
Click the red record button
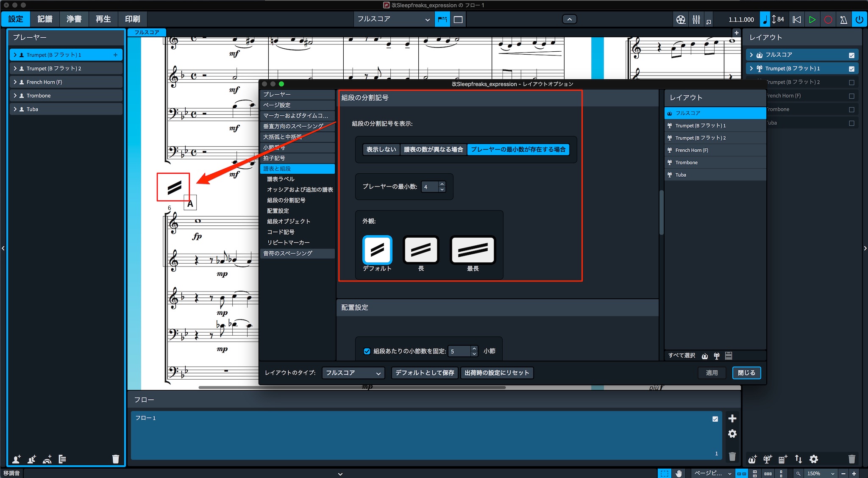pos(828,19)
